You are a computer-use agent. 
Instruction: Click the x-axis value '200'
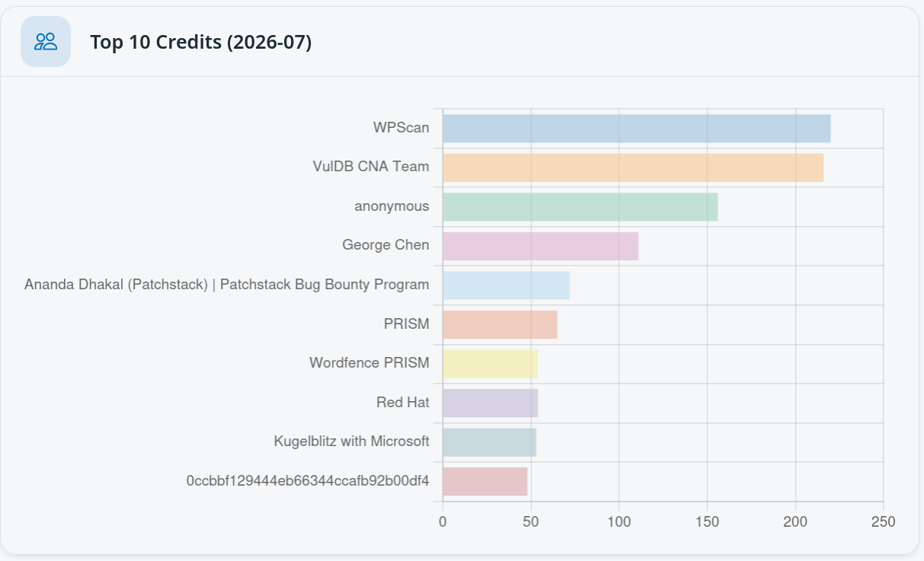pyautogui.click(x=795, y=522)
